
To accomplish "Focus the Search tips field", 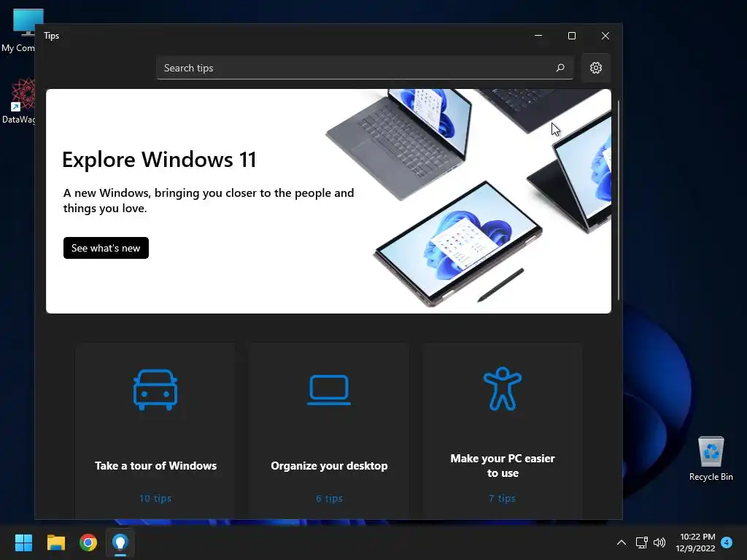I will [x=365, y=68].
